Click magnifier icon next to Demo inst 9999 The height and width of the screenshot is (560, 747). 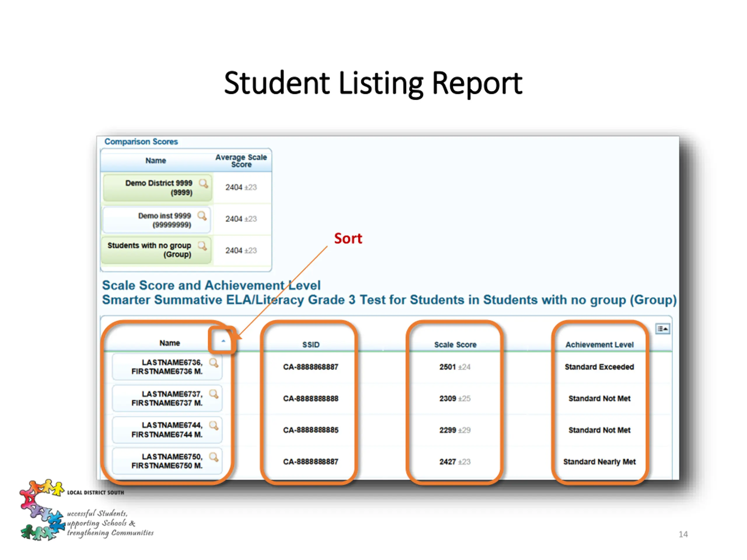click(202, 216)
